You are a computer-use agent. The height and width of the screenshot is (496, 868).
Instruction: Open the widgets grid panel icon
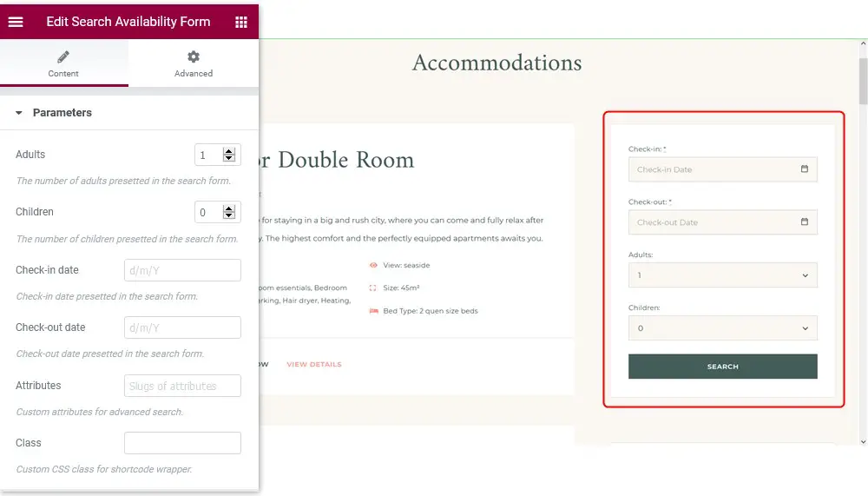pyautogui.click(x=241, y=22)
